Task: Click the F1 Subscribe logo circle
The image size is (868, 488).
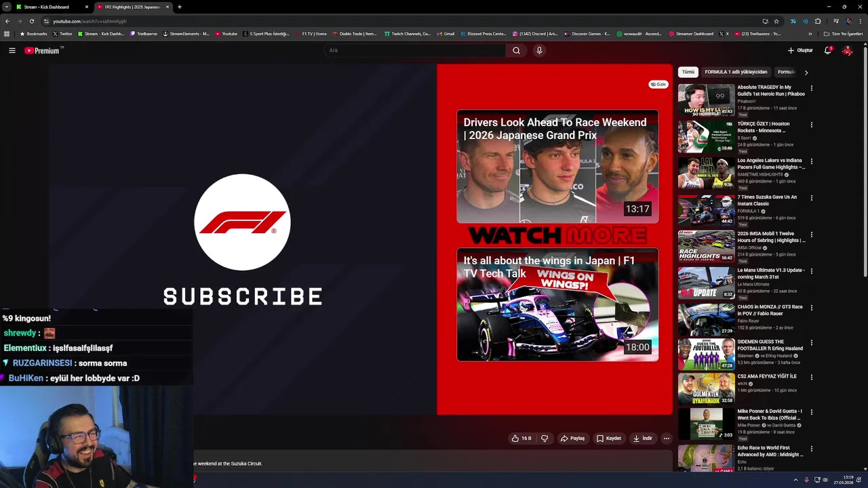Action: (x=242, y=222)
